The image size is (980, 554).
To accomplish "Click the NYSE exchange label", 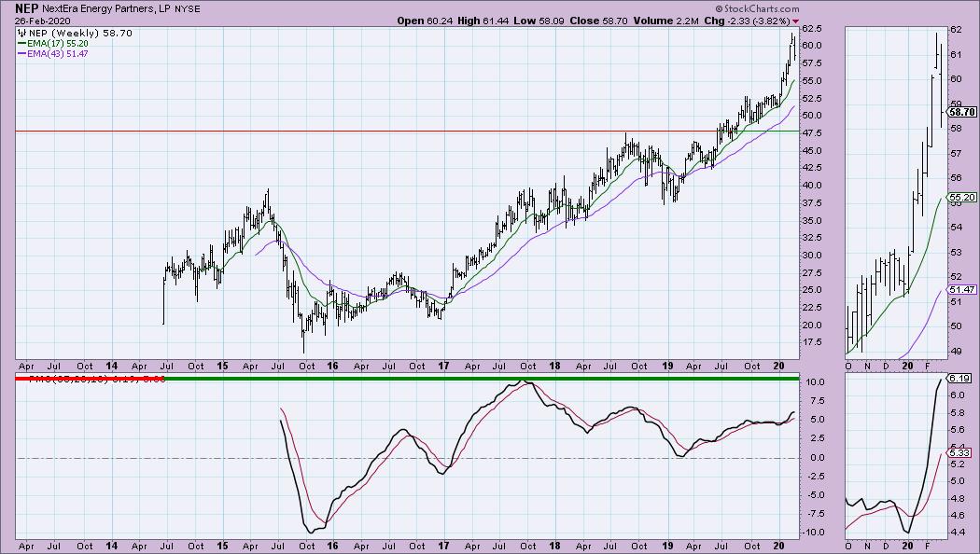I will pos(188,9).
